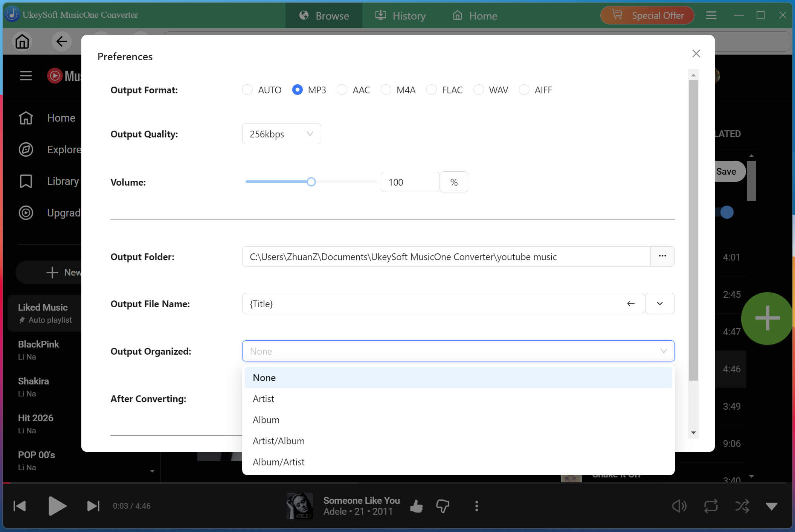795x532 pixels.
Task: Skip to the previous track
Action: (20, 506)
